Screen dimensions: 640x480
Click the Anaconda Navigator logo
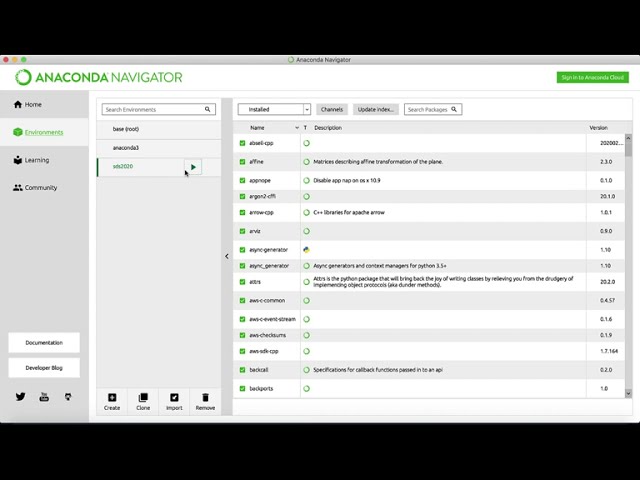pyautogui.click(x=99, y=77)
